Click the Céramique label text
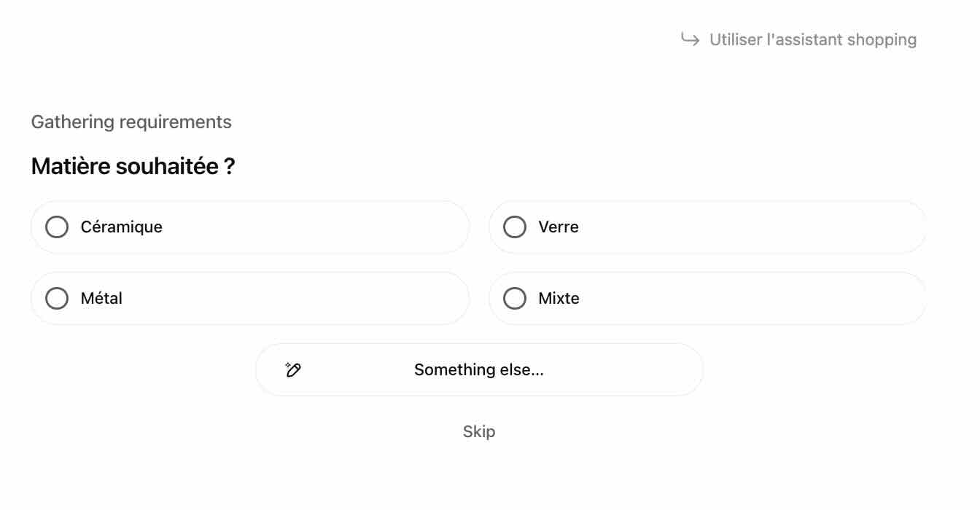The width and height of the screenshot is (980, 510). click(x=121, y=227)
